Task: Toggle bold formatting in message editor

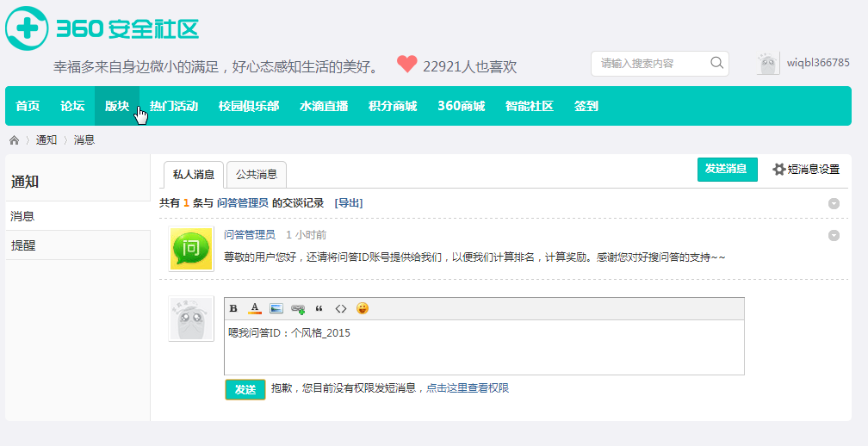Action: click(233, 308)
